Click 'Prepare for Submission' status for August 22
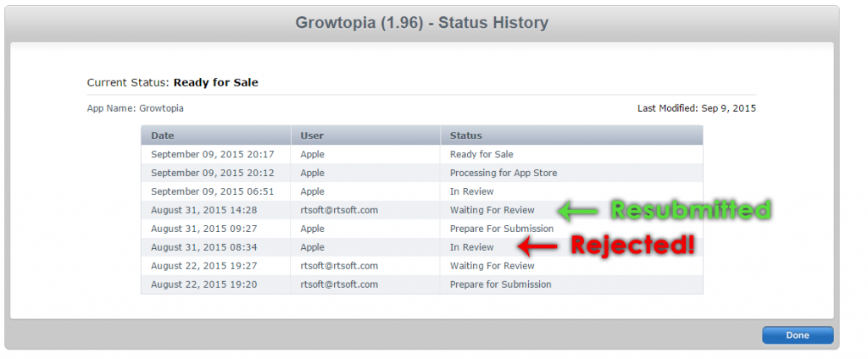 tap(500, 284)
